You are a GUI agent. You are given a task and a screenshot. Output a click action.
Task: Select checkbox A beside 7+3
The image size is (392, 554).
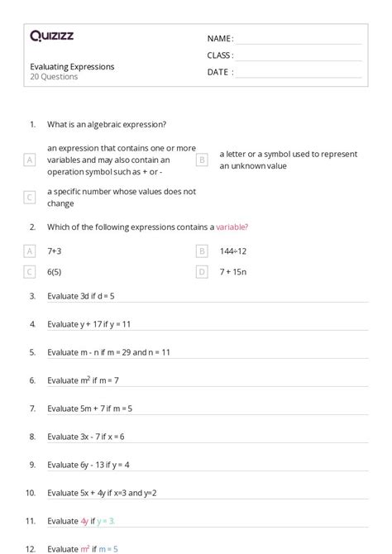30,251
